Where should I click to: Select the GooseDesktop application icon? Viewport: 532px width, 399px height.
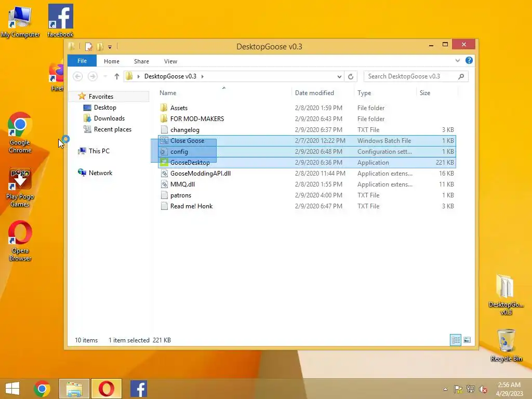click(x=164, y=163)
